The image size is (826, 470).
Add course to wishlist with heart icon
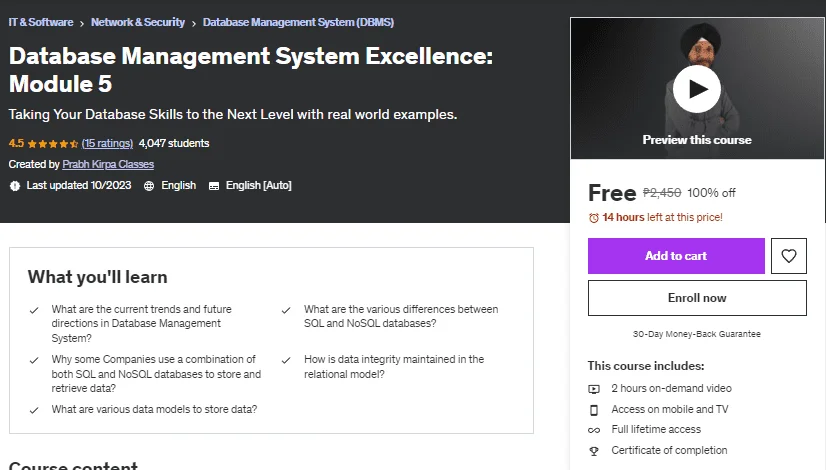789,256
